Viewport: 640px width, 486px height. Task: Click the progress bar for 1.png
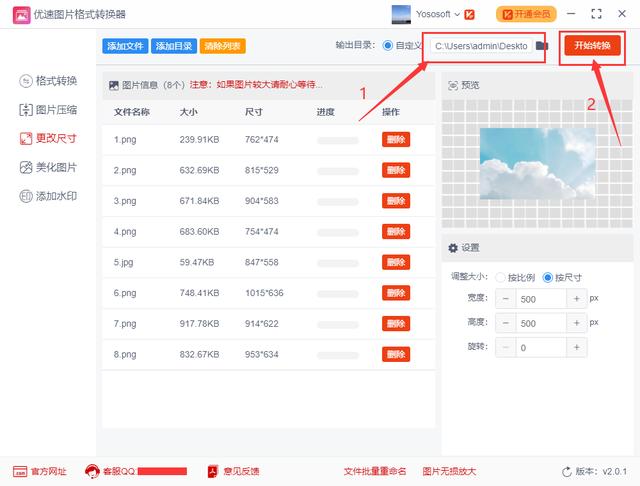click(338, 140)
